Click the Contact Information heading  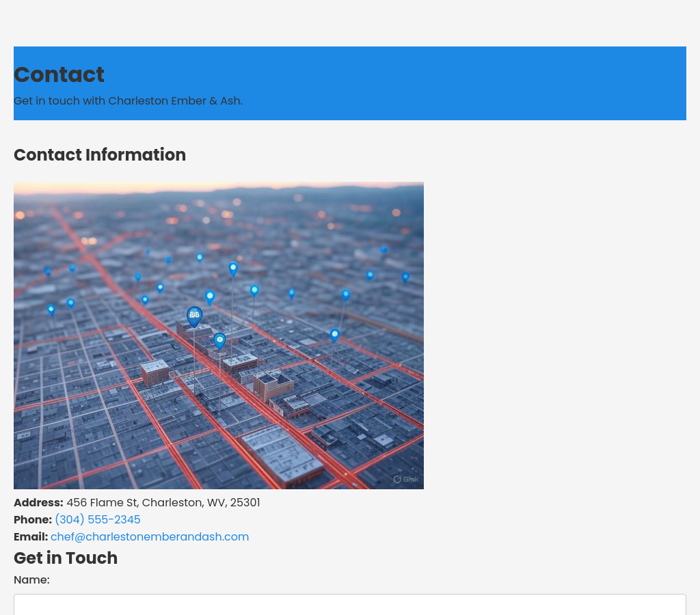(100, 154)
